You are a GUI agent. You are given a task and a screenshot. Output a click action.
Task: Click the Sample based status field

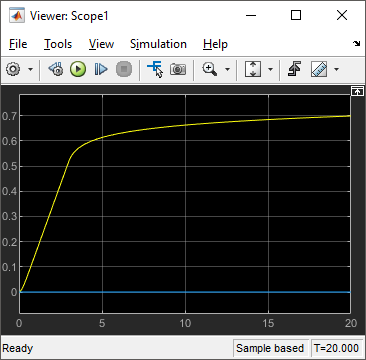pos(270,348)
